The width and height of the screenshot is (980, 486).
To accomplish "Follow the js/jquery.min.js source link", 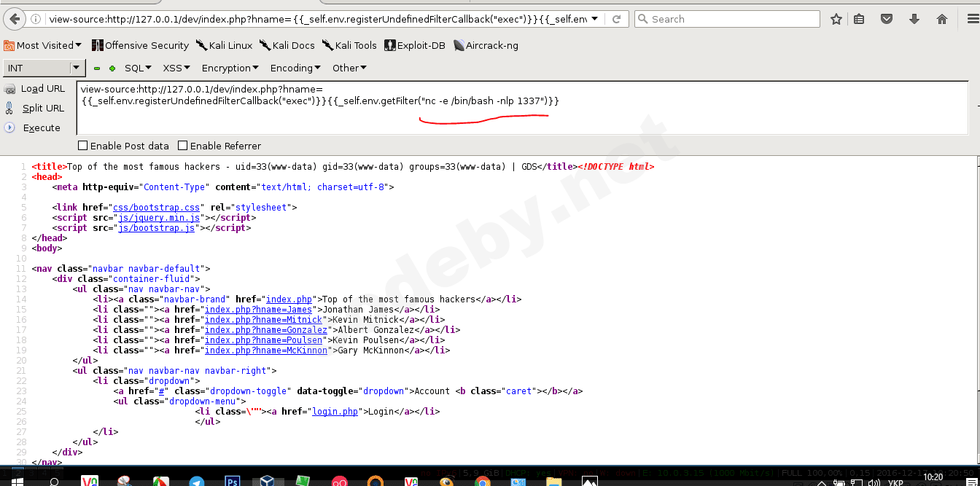I will pyautogui.click(x=159, y=218).
